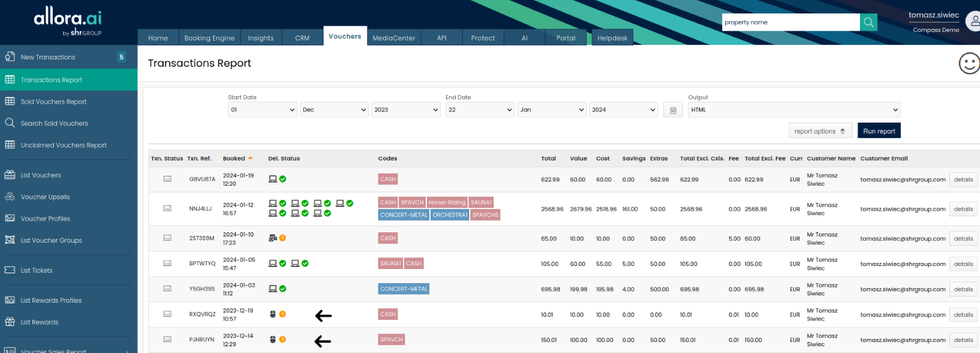Open details for transaction PJHRUYN
980x353 pixels.
point(963,340)
